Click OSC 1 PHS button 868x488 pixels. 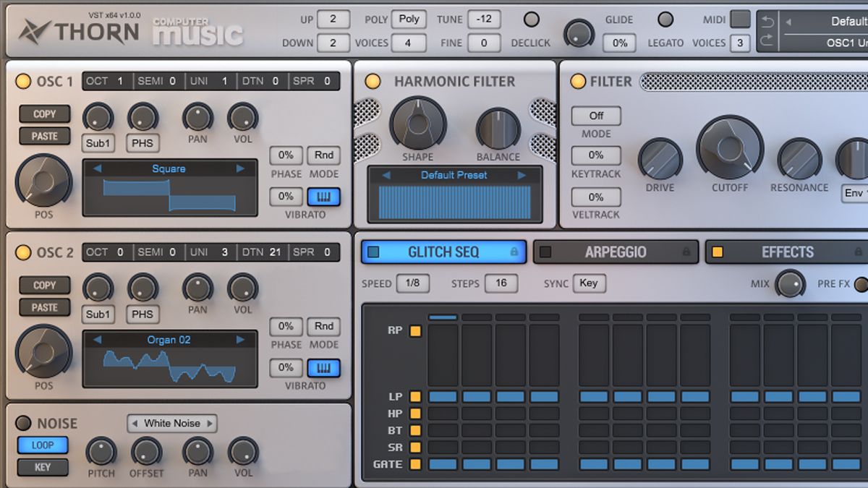click(x=142, y=143)
